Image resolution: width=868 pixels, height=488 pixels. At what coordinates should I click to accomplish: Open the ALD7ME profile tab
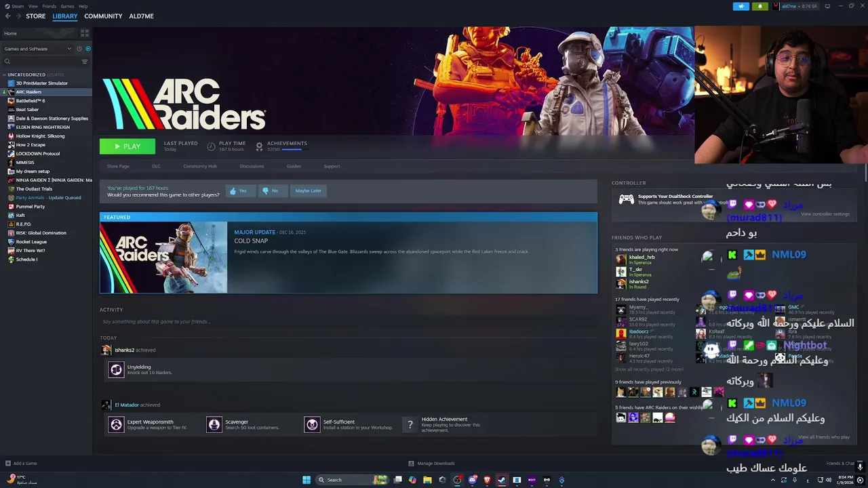pos(141,16)
